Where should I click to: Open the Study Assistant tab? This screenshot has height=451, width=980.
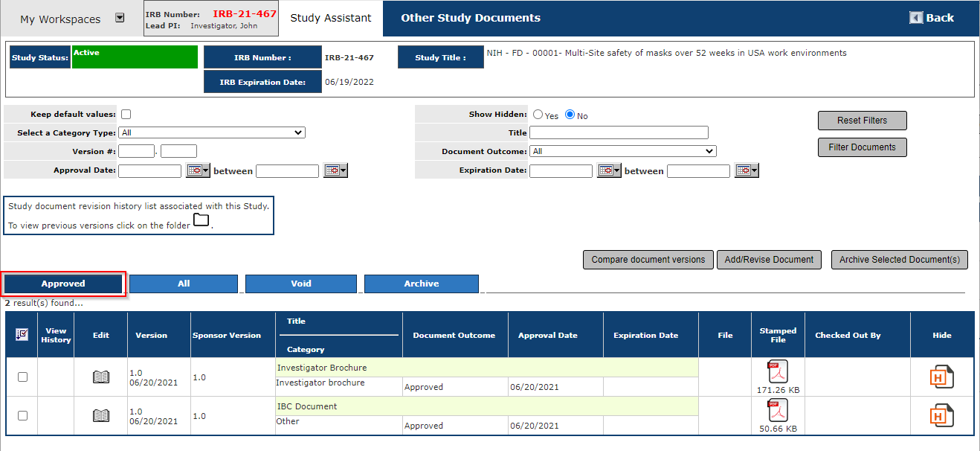point(331,18)
